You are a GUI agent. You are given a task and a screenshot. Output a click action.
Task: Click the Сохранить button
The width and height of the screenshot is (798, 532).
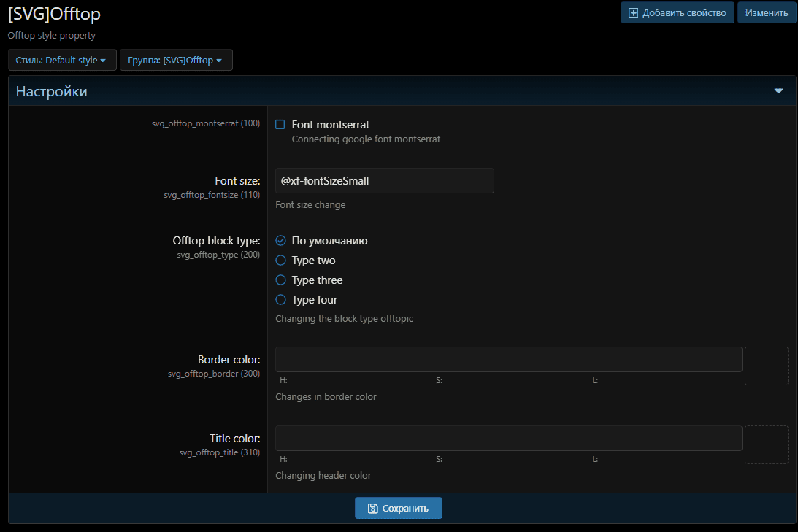(399, 508)
